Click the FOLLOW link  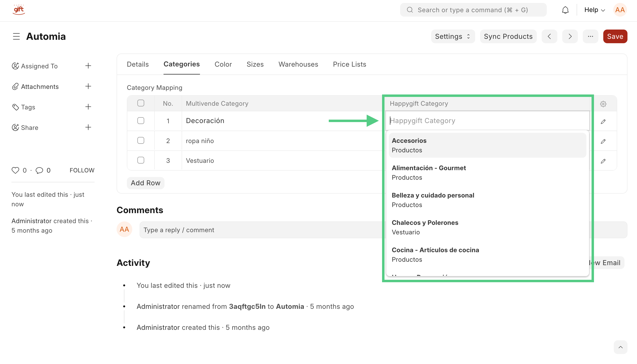[82, 170]
